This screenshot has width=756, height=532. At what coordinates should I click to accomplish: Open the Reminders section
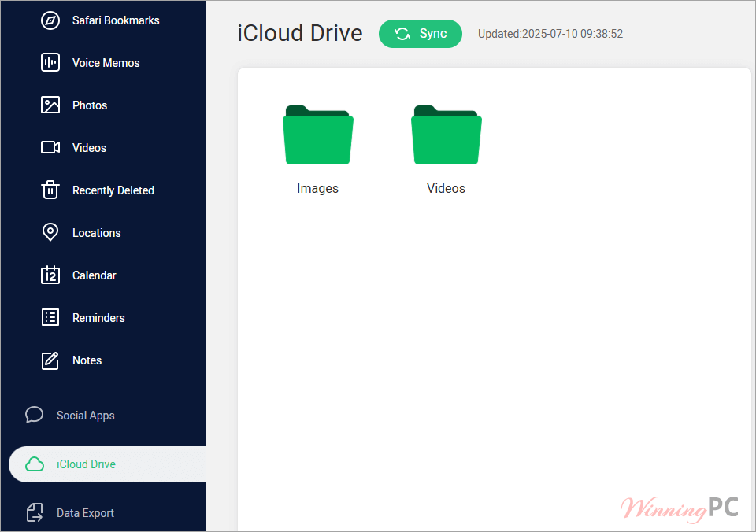[x=98, y=318]
